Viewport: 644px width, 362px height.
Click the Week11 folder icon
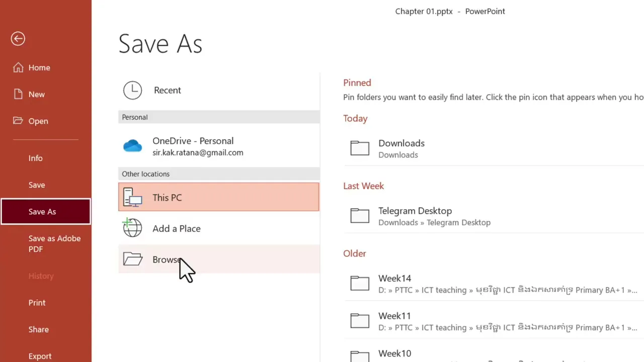point(360,320)
